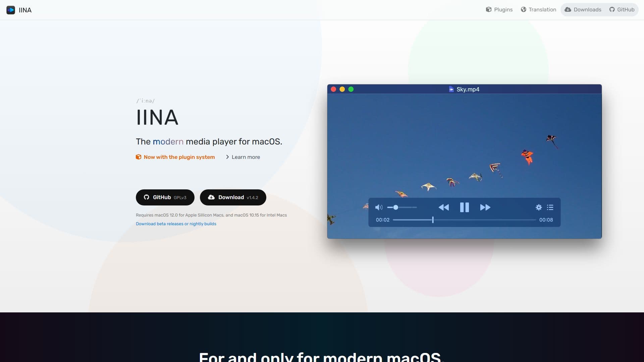
Task: Click the elapsed time 00:02 label
Action: (383, 220)
